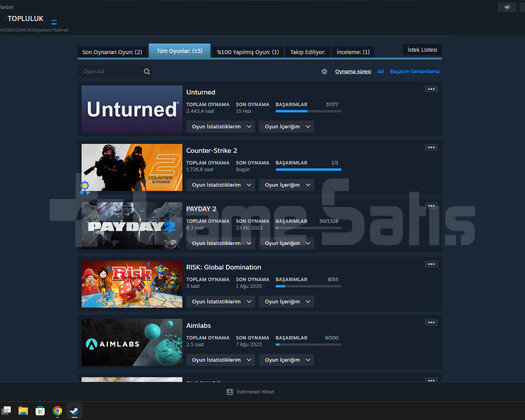Open Unturned three-dot options menu
The image size is (525, 420).
431,89
